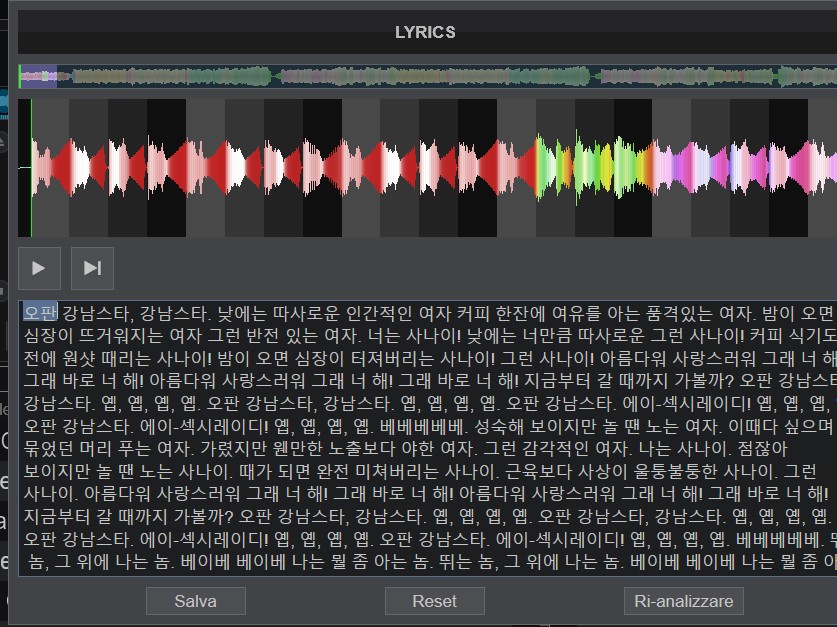The image size is (837, 627).
Task: Jump to the middle of the overview waveform
Action: point(428,76)
